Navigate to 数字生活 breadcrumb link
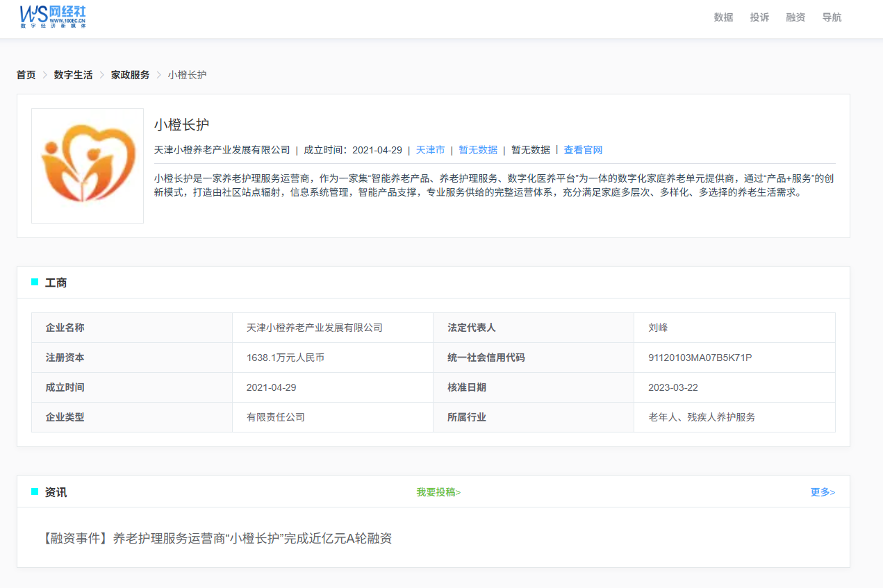The height and width of the screenshot is (588, 883). (x=73, y=75)
